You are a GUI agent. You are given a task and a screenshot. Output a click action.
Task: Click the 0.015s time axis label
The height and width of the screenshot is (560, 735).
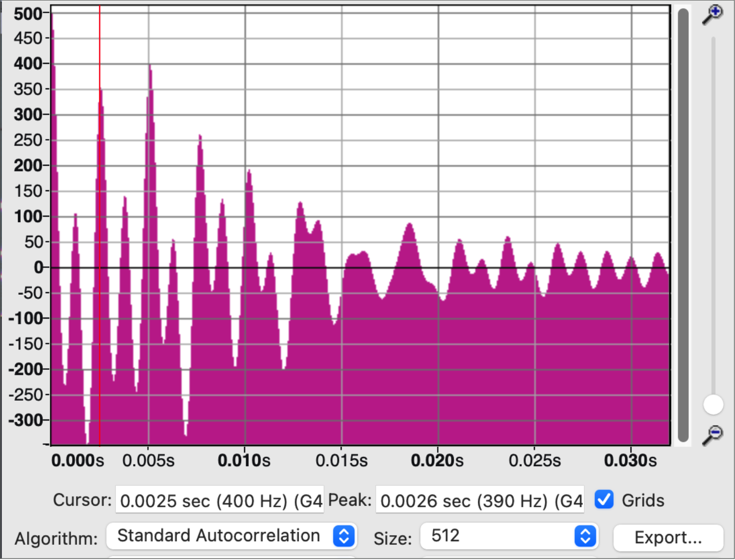pyautogui.click(x=342, y=461)
